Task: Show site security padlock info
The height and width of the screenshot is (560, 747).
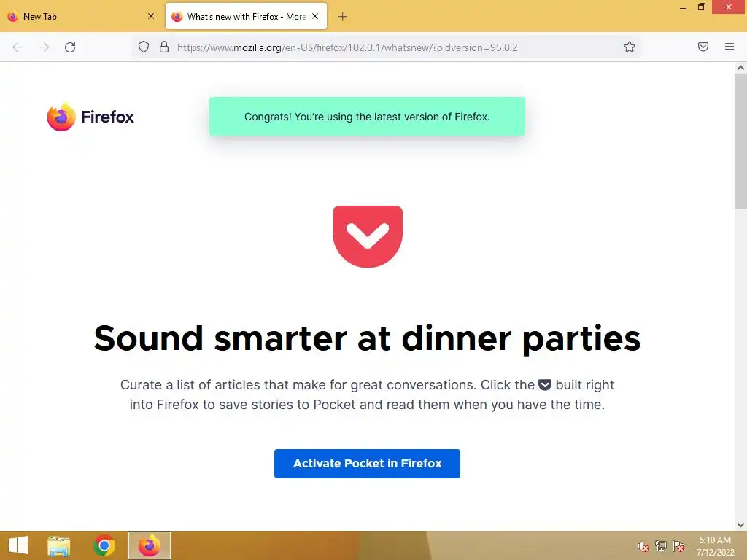Action: click(x=164, y=47)
